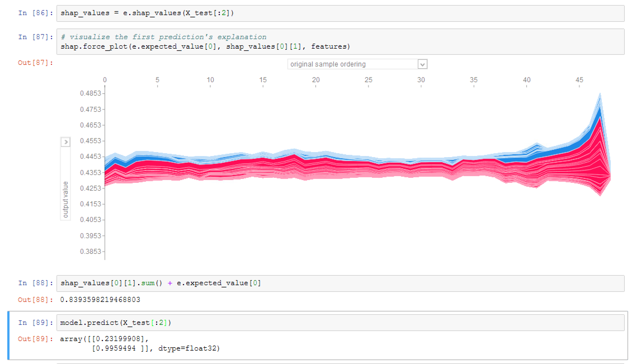Click the y-axis label 0.4353
This screenshot has height=364, width=632.
pyautogui.click(x=91, y=172)
